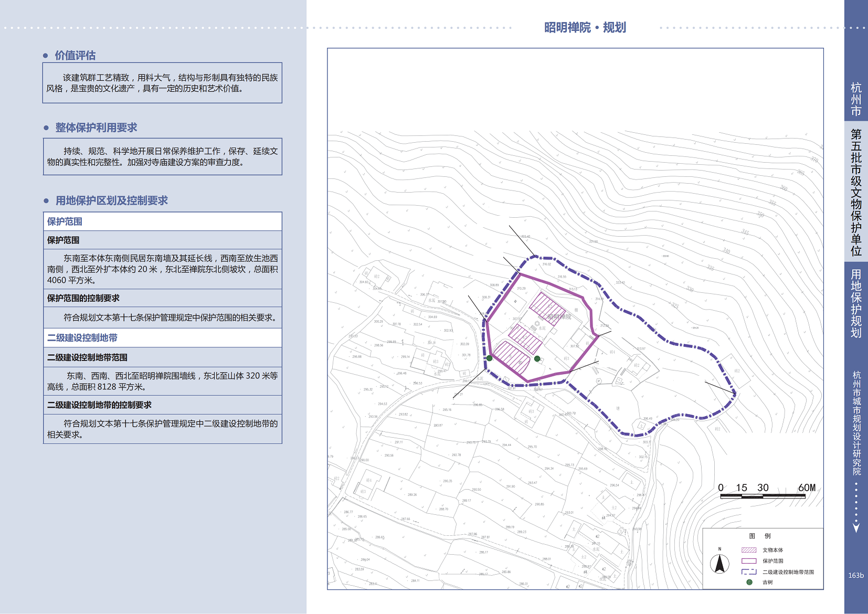The height and width of the screenshot is (614, 868).
Task: Click the value assessment paragraph starting 该建筑群工艺精致
Action: (x=162, y=83)
